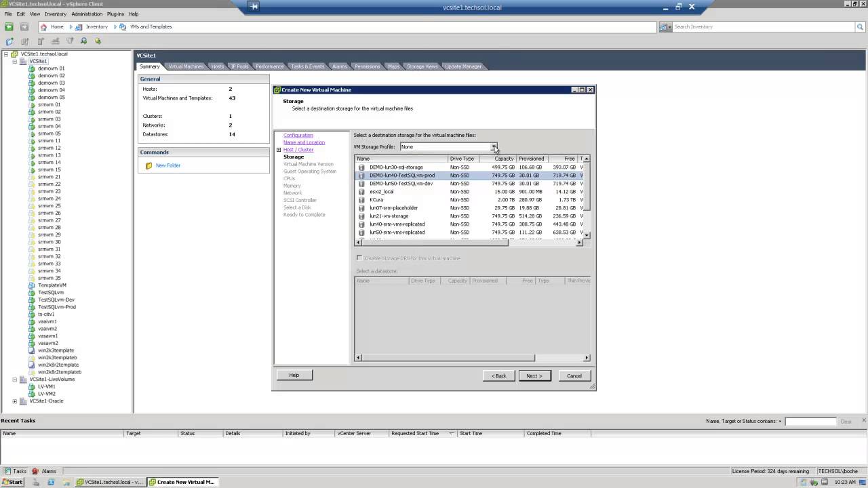Expand the VCSite1-Oracle folder
The height and width of the screenshot is (488, 868).
coord(15,401)
